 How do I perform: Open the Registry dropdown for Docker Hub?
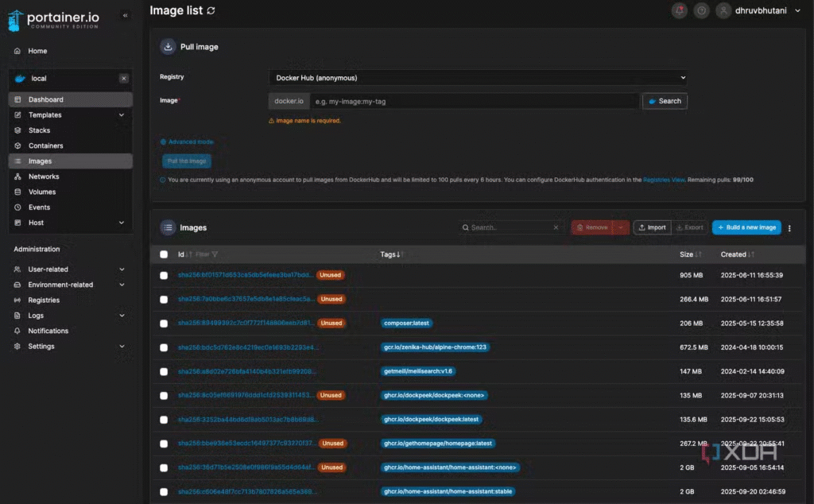(x=478, y=78)
